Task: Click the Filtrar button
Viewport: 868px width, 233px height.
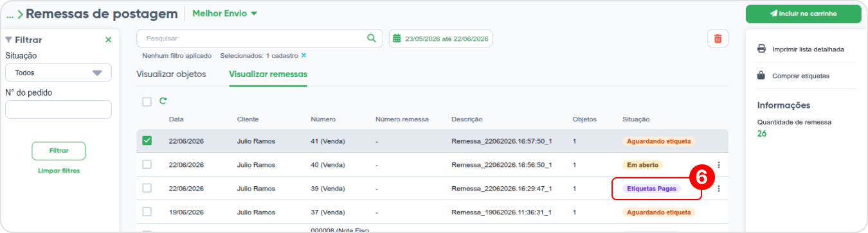Action: click(x=59, y=151)
